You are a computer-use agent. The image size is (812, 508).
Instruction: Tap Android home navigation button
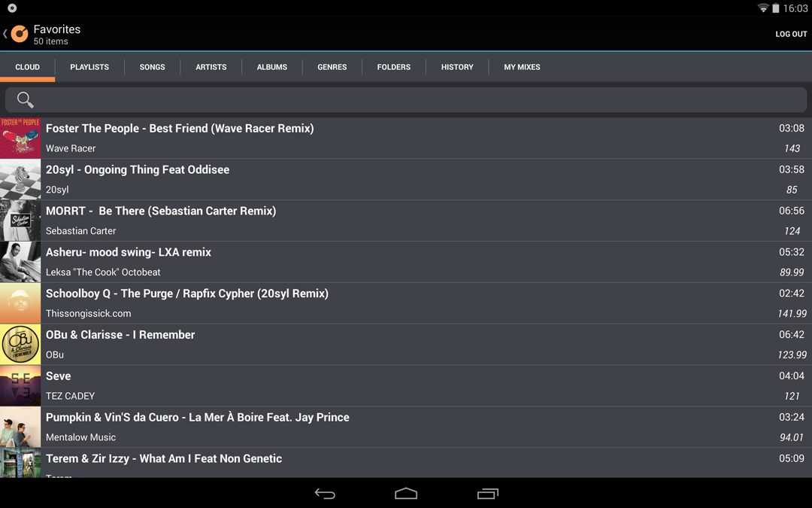406,494
